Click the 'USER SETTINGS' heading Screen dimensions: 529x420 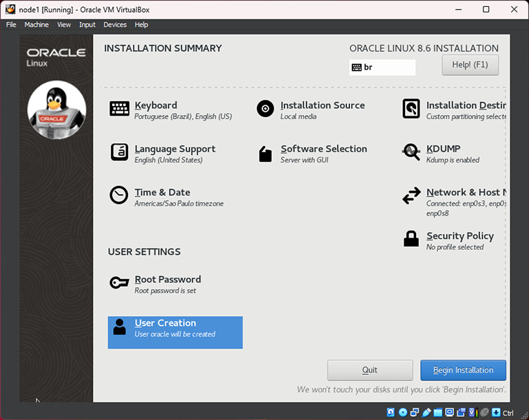(144, 252)
